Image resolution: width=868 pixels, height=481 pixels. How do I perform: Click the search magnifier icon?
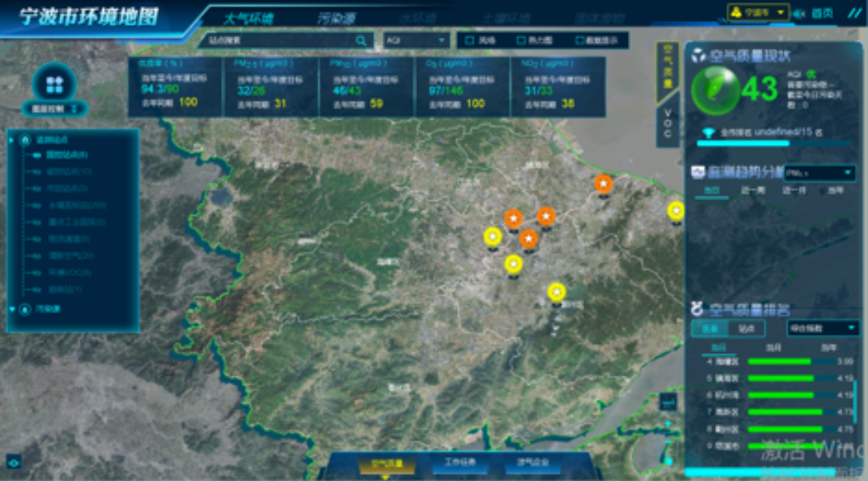pyautogui.click(x=361, y=41)
